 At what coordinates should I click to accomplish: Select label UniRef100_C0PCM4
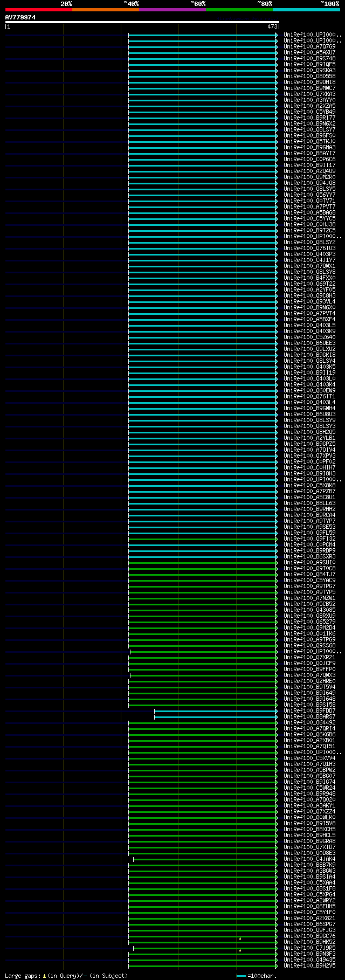[309, 545]
